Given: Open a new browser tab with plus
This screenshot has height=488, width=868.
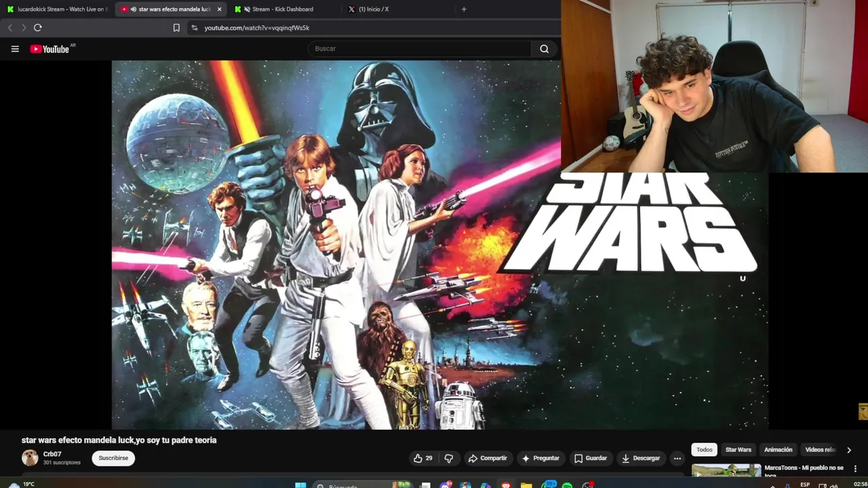Looking at the screenshot, I should pos(464,9).
